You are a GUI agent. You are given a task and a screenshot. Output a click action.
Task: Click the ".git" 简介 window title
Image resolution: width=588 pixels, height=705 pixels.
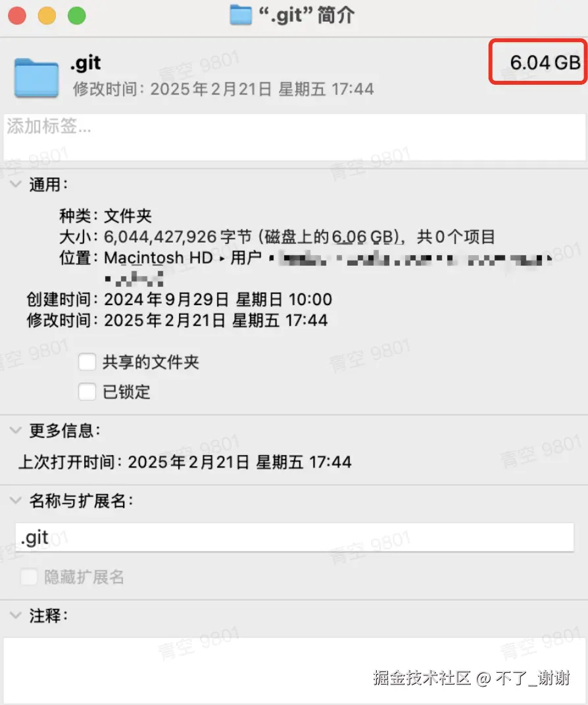tap(306, 15)
